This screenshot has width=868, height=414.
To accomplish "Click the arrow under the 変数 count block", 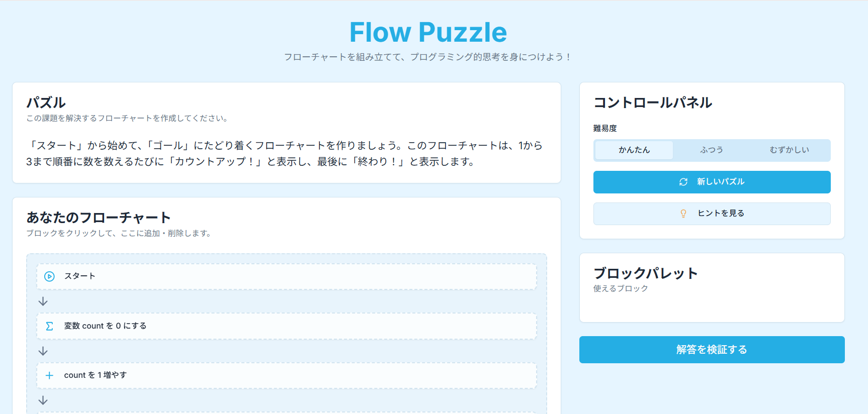I will click(x=43, y=350).
